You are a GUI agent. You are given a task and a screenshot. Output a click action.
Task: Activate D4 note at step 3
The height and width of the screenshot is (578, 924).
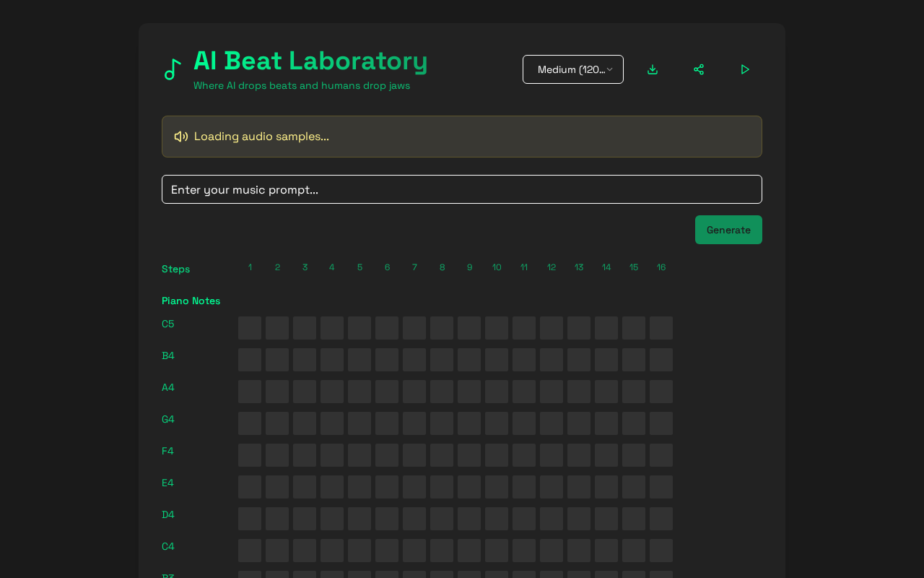pos(305,519)
